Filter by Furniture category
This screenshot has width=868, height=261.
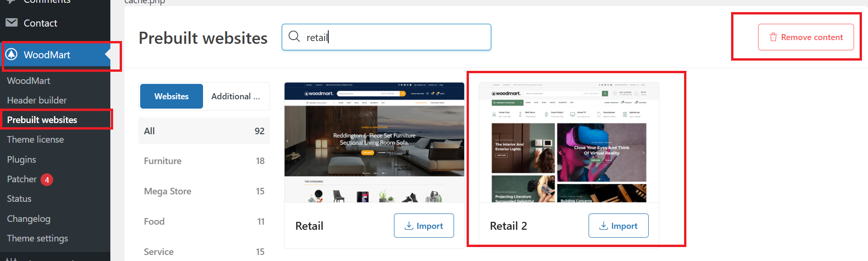pyautogui.click(x=204, y=161)
